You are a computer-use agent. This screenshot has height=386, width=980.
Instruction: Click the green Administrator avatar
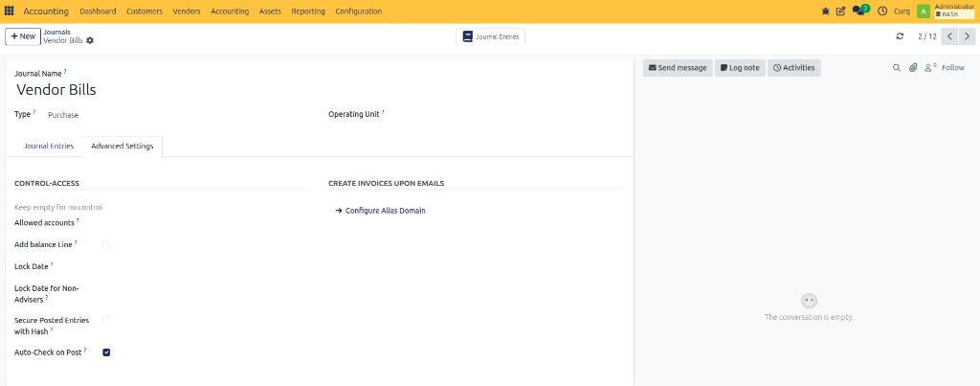[x=924, y=11]
